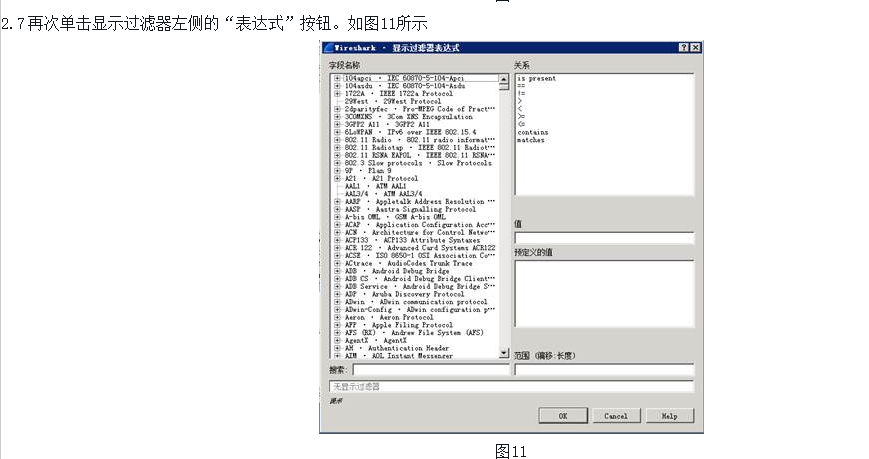Image resolution: width=869 pixels, height=459 pixels.
Task: Expand the AH Authentication Header entry
Action: (x=337, y=348)
